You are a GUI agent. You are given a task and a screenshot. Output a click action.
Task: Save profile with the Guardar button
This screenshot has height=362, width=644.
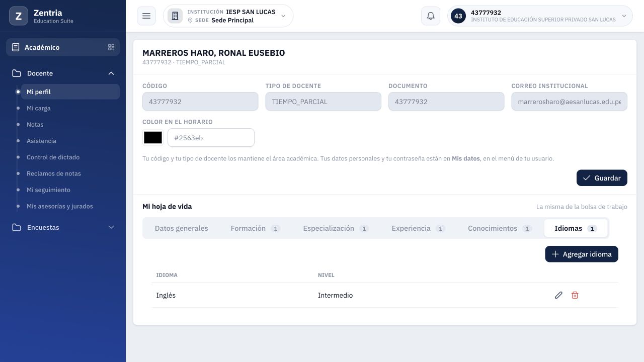point(602,178)
